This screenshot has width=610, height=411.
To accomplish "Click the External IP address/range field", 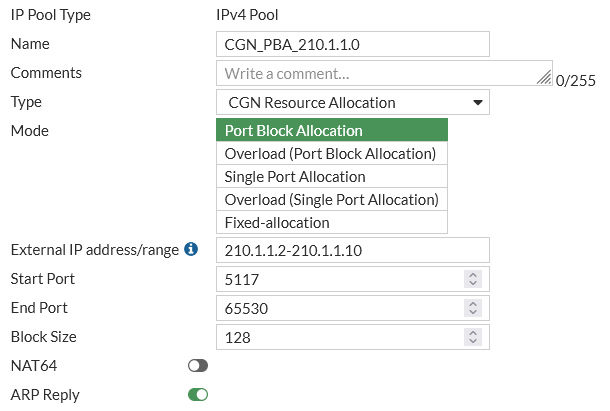I will pyautogui.click(x=352, y=250).
